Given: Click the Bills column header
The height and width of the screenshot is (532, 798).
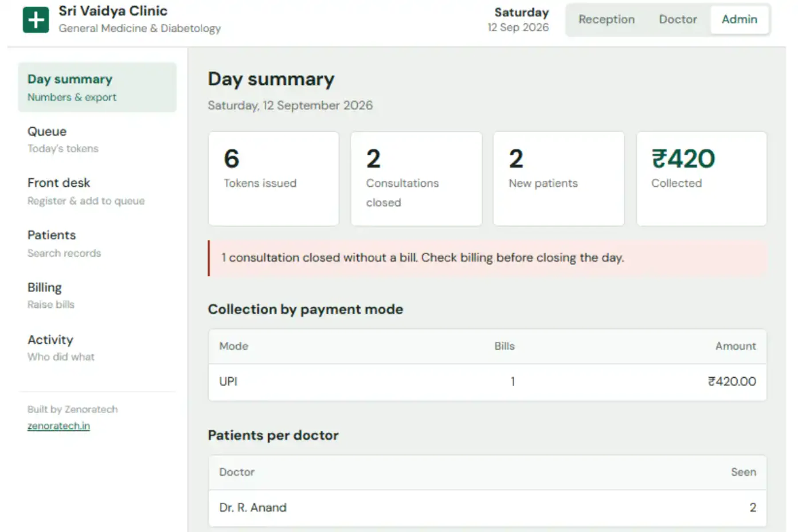Looking at the screenshot, I should [x=505, y=346].
